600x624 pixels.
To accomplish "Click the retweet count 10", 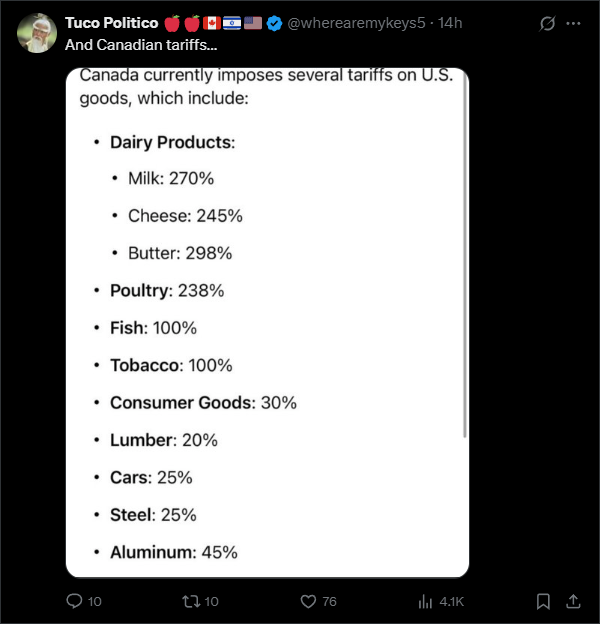I will (212, 601).
